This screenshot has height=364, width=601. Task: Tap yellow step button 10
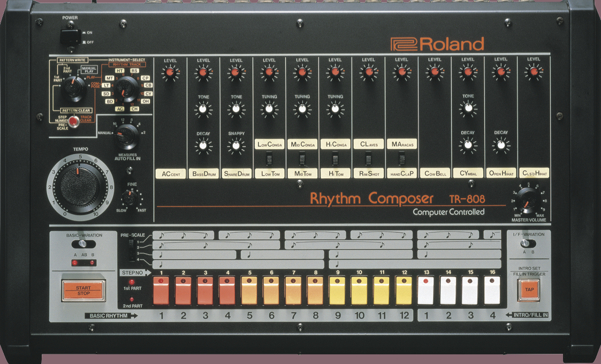[359, 291]
